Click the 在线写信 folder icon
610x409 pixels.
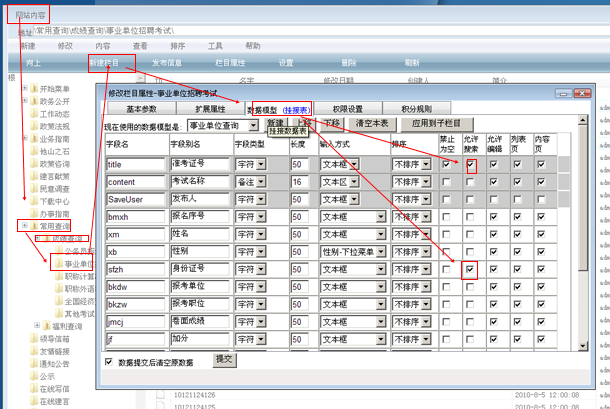click(x=34, y=388)
